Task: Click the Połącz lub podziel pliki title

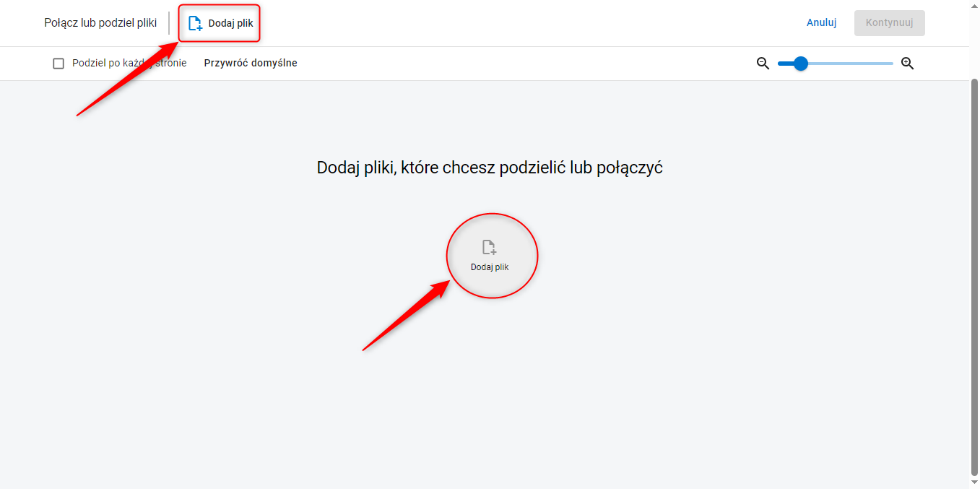Action: 100,22
